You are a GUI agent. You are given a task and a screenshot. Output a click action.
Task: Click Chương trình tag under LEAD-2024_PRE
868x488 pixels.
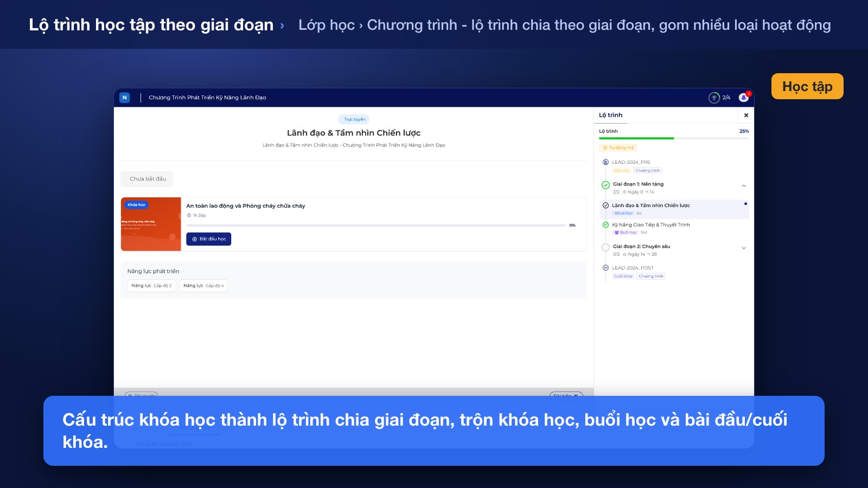[648, 171]
